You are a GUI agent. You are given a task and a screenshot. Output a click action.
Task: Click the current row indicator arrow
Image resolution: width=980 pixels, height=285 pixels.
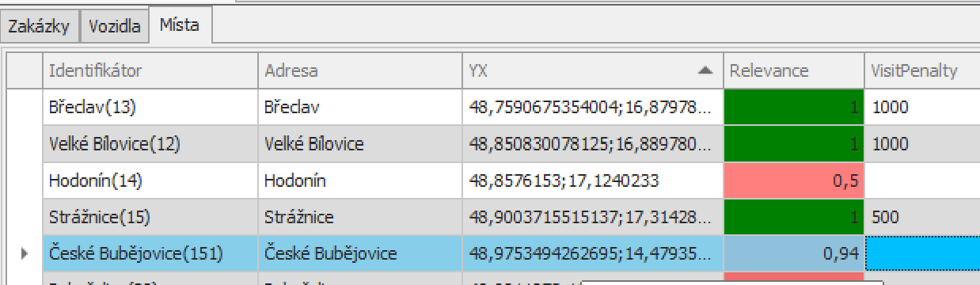24,253
